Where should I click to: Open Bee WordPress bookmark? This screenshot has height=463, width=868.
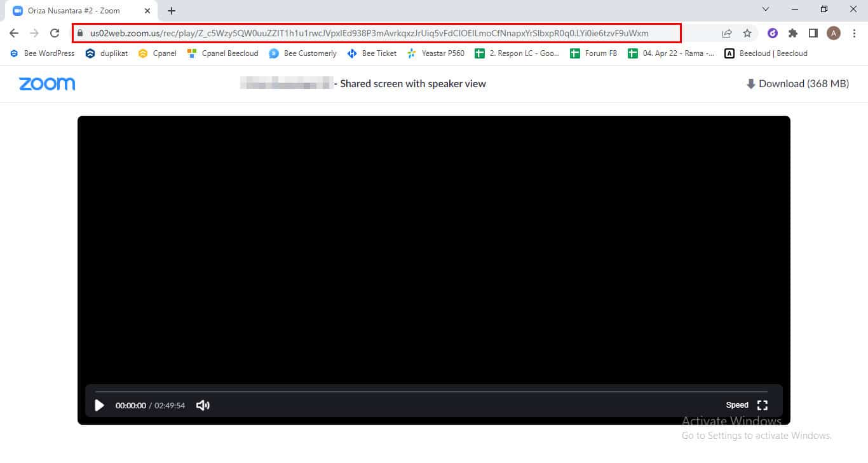click(x=42, y=53)
